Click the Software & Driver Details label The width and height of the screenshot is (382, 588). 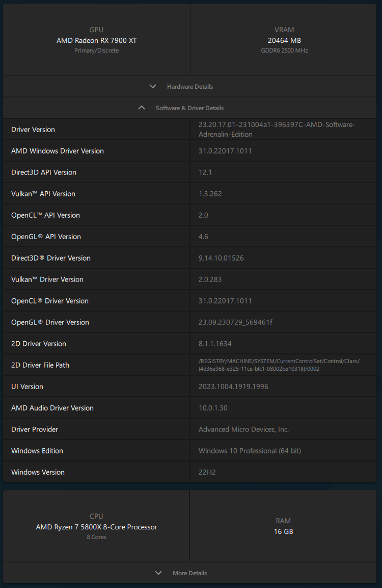[x=189, y=108]
